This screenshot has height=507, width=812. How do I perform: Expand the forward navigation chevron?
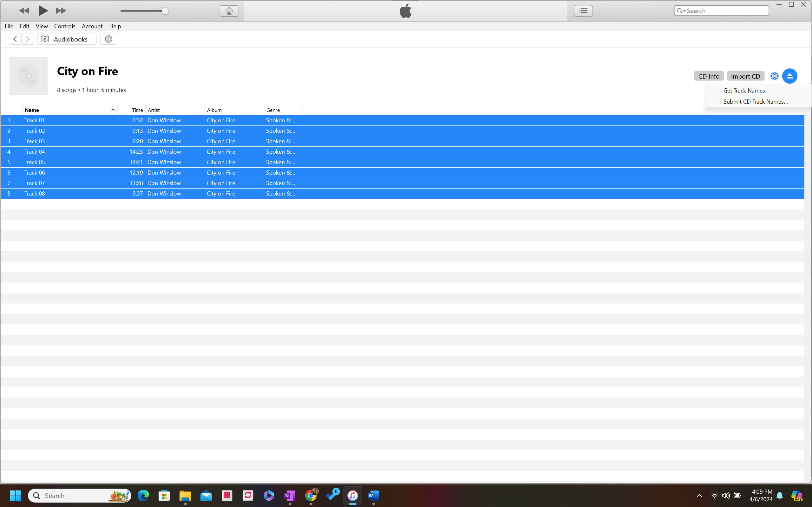(x=28, y=39)
